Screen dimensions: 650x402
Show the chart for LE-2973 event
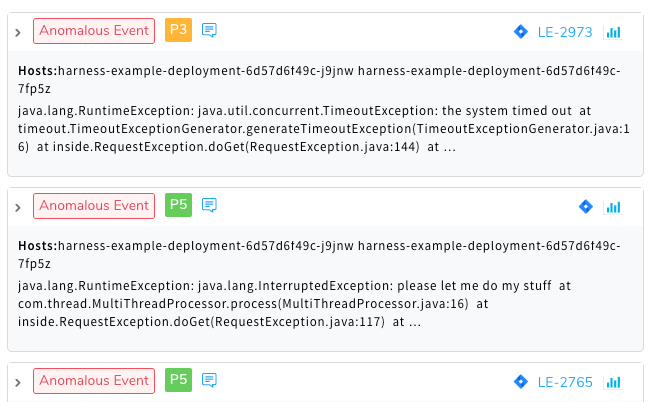click(613, 32)
